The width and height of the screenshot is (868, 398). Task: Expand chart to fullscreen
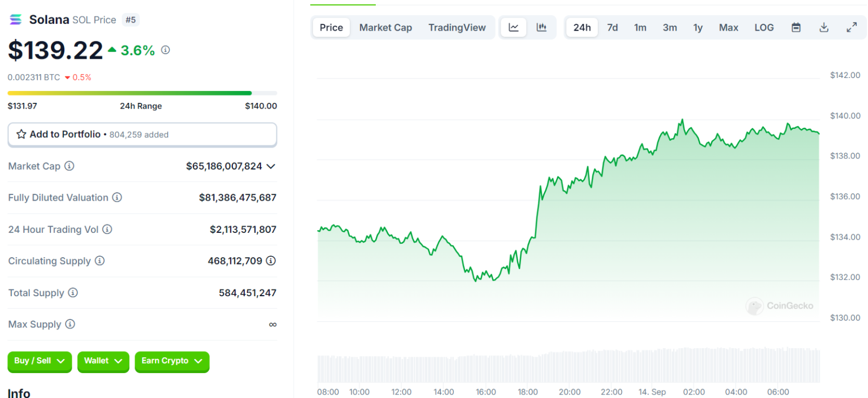[x=852, y=27]
